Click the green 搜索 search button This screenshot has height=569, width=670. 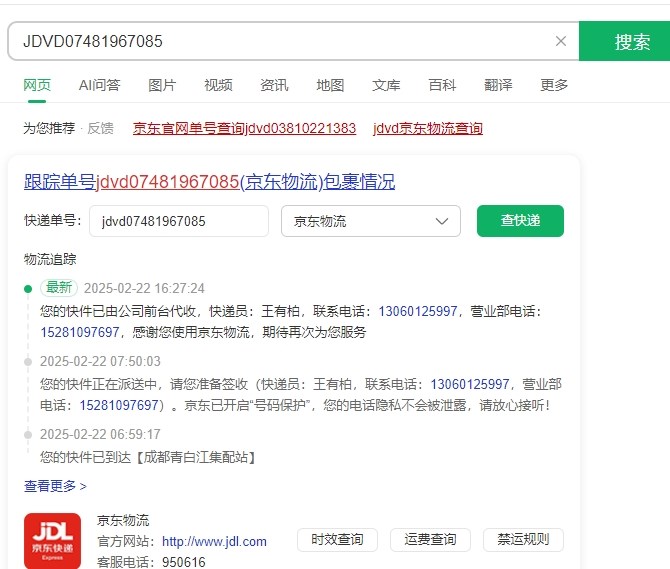[624, 41]
